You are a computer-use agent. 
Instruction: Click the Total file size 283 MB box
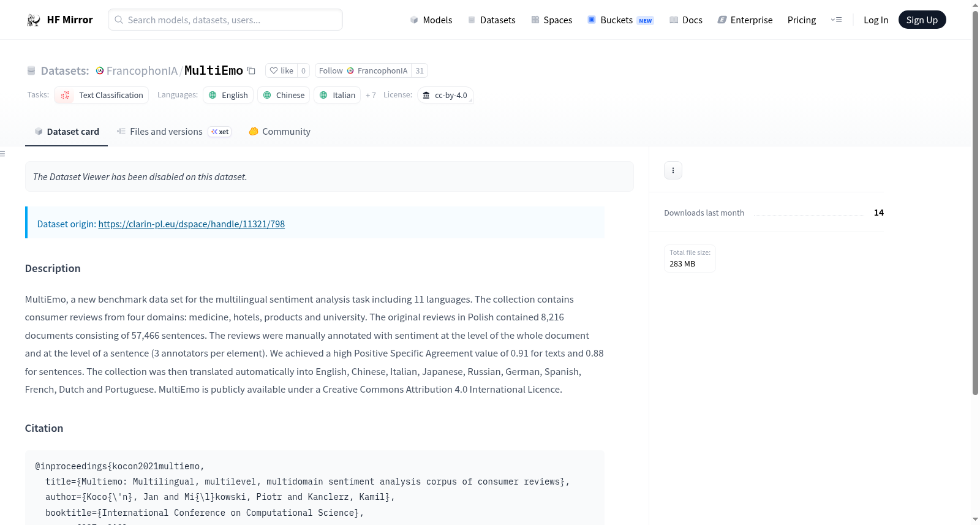690,259
